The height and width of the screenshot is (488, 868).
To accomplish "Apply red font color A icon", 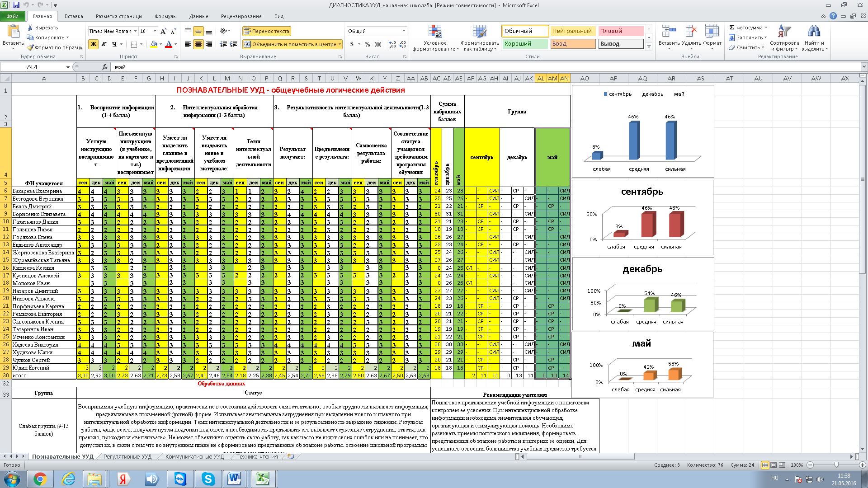I will click(x=169, y=44).
